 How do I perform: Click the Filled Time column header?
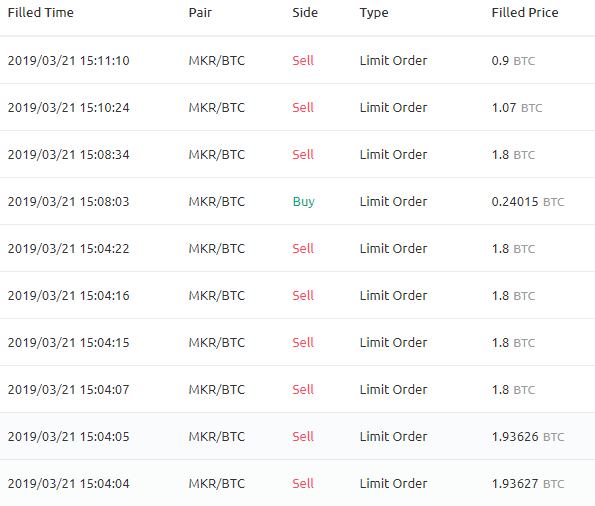pyautogui.click(x=41, y=13)
